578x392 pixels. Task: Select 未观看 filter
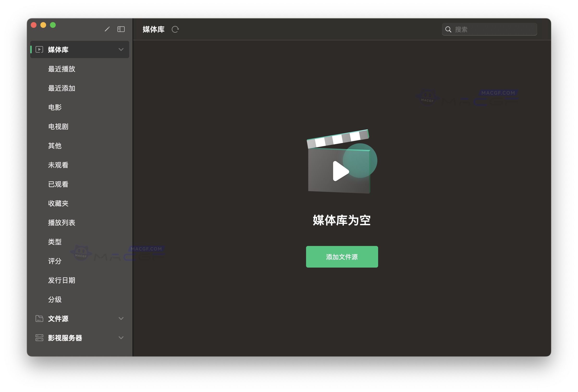[x=59, y=165]
